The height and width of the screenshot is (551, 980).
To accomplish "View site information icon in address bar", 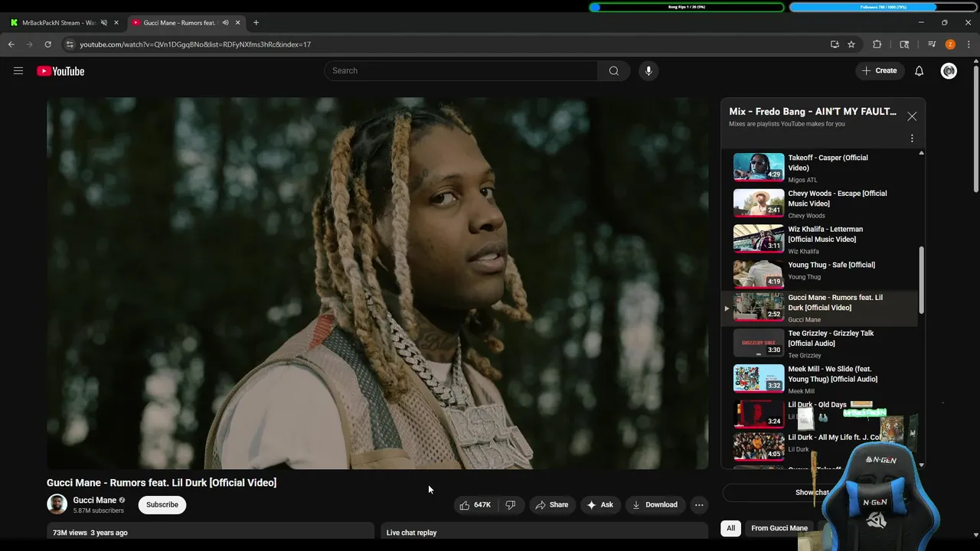I will (70, 44).
